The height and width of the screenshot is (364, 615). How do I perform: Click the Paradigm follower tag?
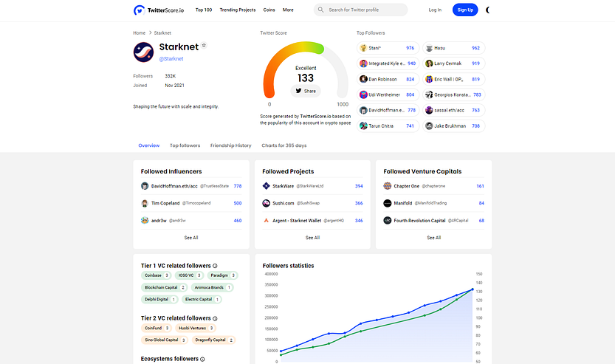tap(222, 275)
